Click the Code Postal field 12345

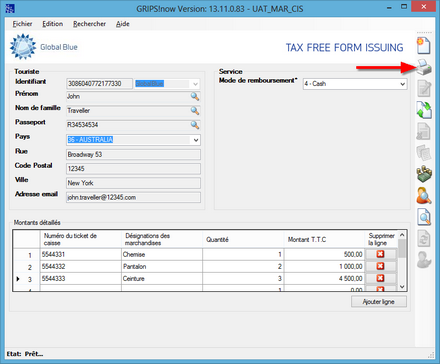133,169
